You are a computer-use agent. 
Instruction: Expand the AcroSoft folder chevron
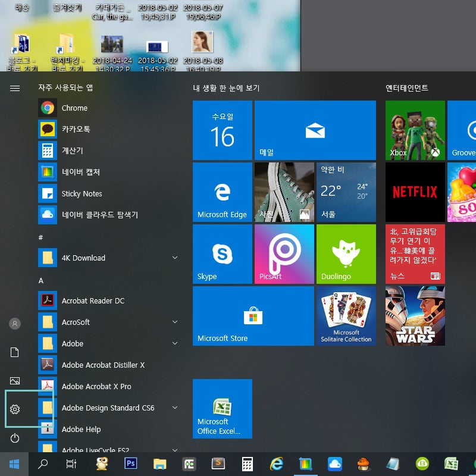(175, 322)
